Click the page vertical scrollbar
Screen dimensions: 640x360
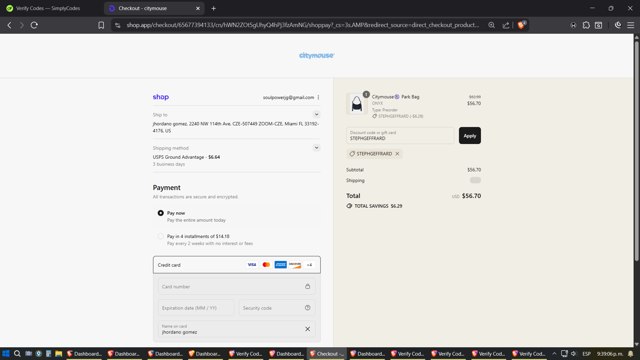[636, 150]
